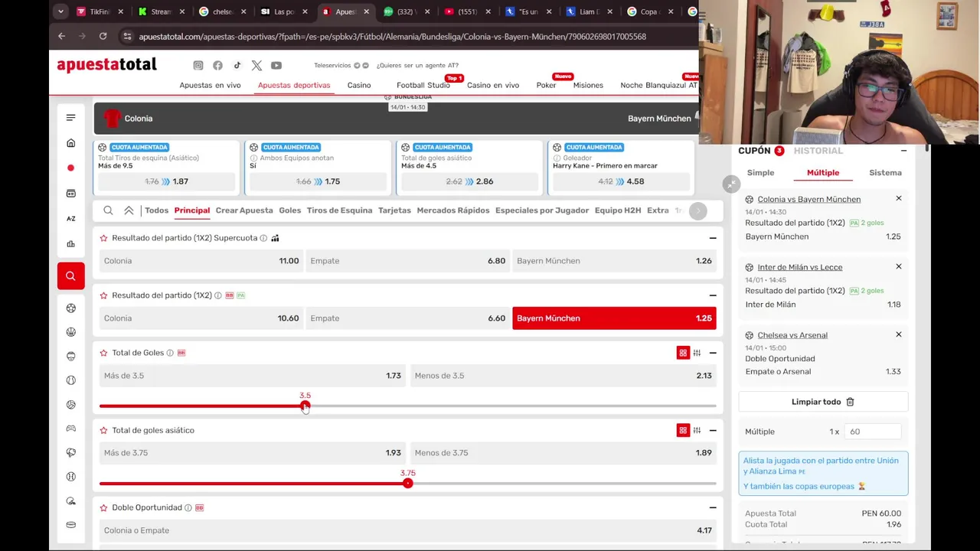This screenshot has width=980, height=551.
Task: Open Chrome tab list dropdown arrow
Action: [60, 11]
